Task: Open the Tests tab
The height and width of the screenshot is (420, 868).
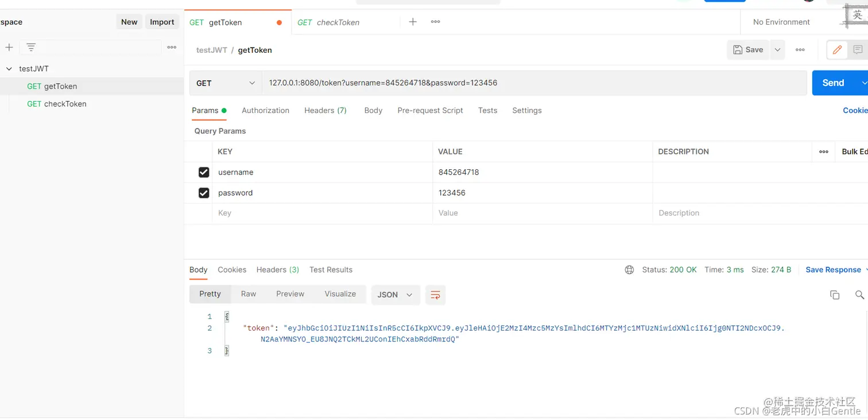Action: coord(487,110)
